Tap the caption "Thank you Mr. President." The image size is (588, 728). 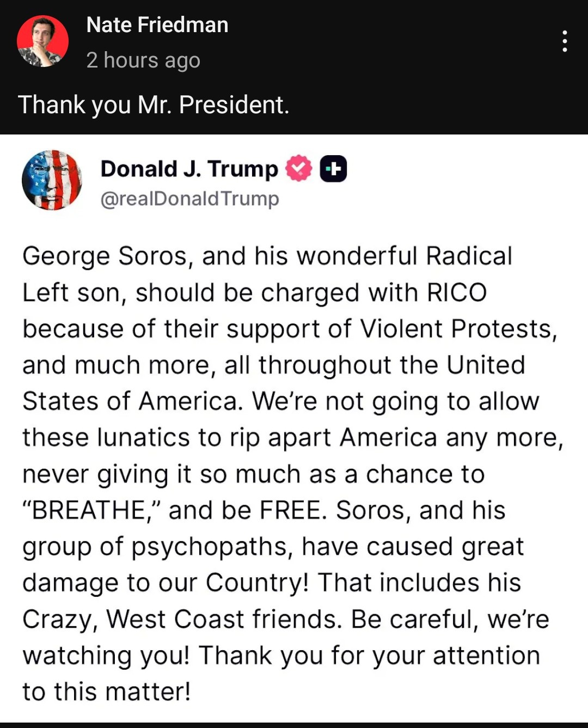[x=154, y=105]
